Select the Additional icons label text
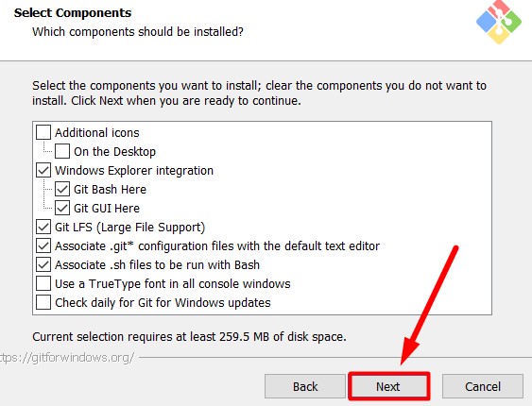This screenshot has height=406, width=532. pos(97,132)
